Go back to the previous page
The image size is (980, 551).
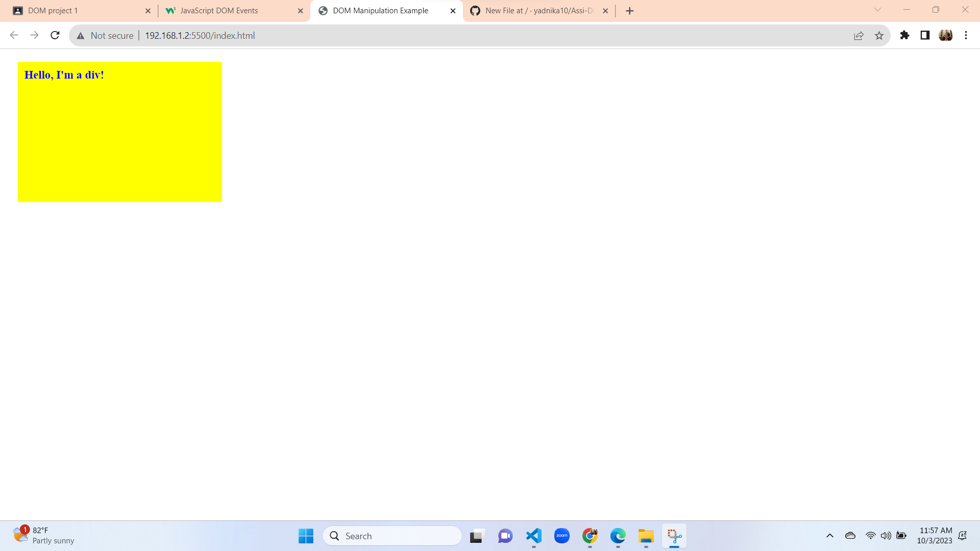(x=14, y=35)
